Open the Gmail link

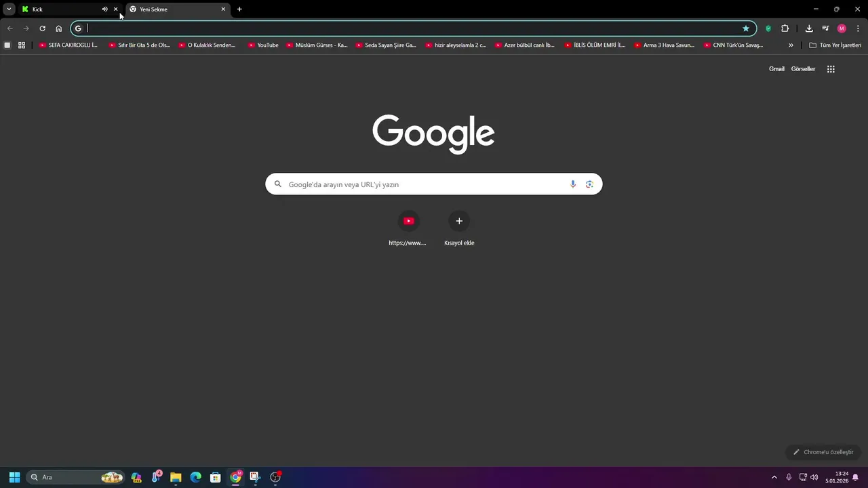click(776, 69)
